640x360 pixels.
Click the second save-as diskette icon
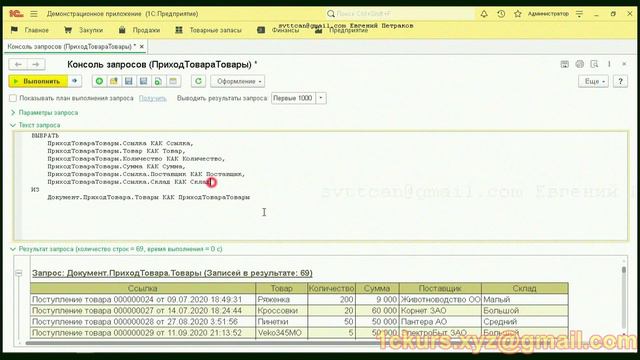143,81
